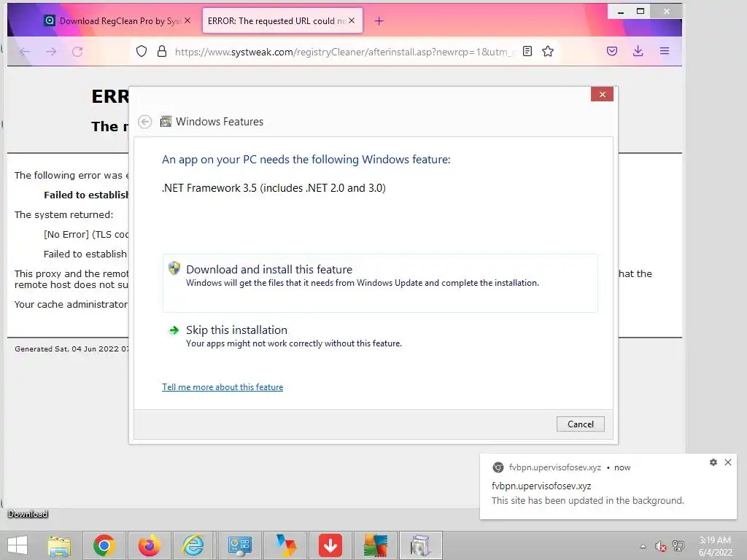The width and height of the screenshot is (747, 560).
Task: Bookmark this page with the star icon
Action: coord(548,52)
